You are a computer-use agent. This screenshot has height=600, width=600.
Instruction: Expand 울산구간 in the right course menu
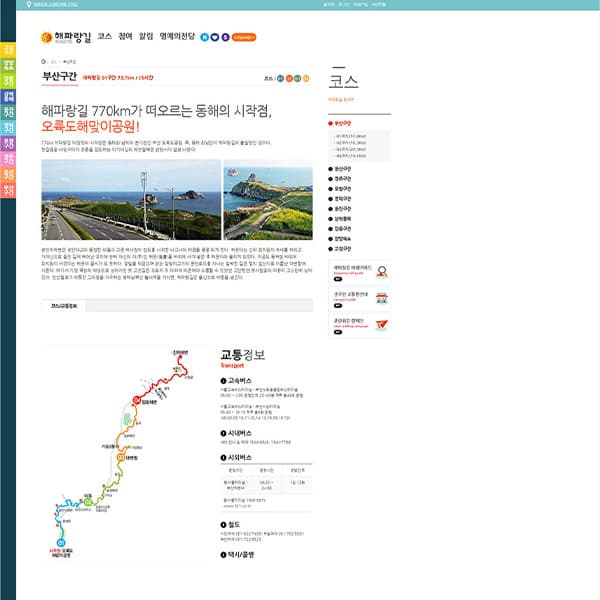click(x=340, y=169)
